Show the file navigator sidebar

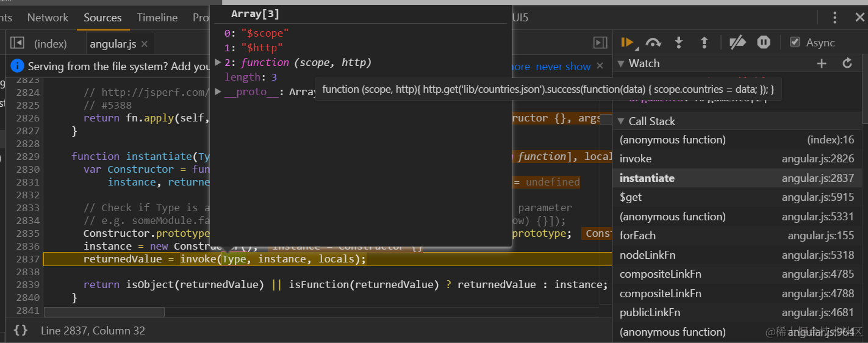click(x=17, y=43)
